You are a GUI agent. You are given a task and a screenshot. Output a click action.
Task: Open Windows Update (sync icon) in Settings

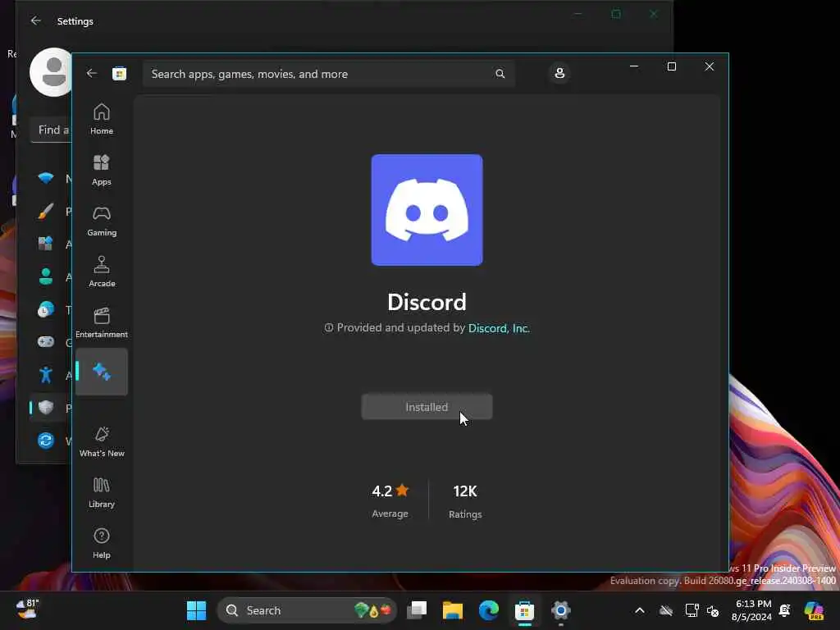[x=46, y=441]
